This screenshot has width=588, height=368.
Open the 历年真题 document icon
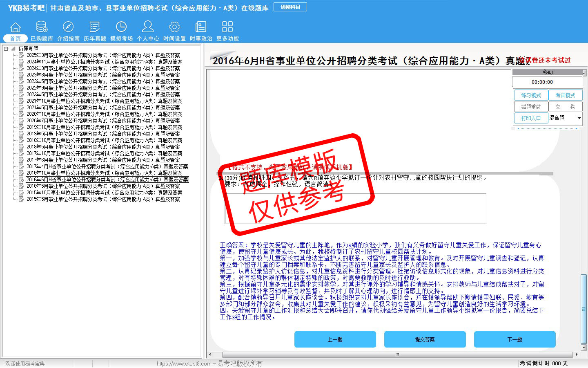(x=95, y=27)
